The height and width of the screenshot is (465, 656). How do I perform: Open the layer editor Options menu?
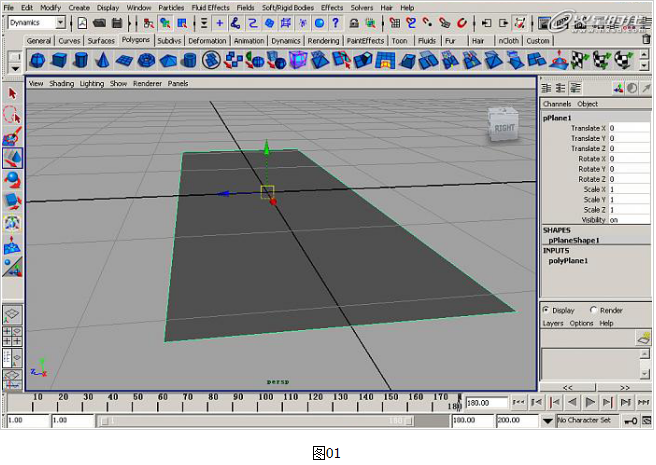[581, 323]
